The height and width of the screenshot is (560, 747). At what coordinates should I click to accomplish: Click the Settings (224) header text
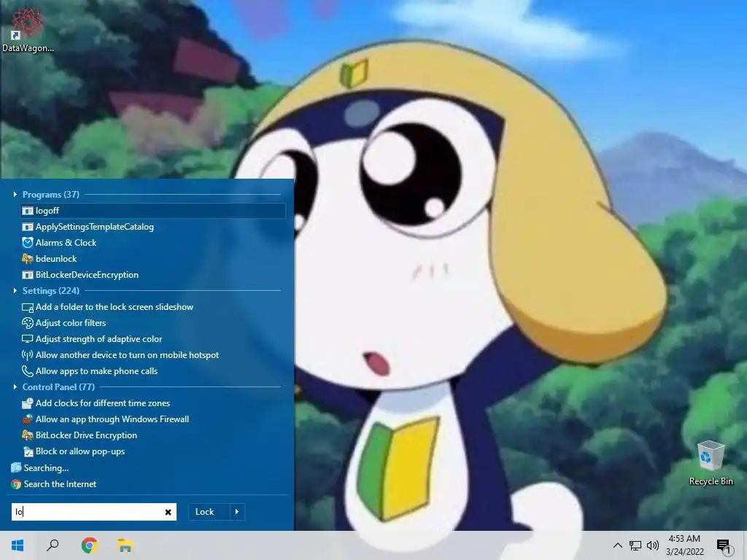[51, 290]
